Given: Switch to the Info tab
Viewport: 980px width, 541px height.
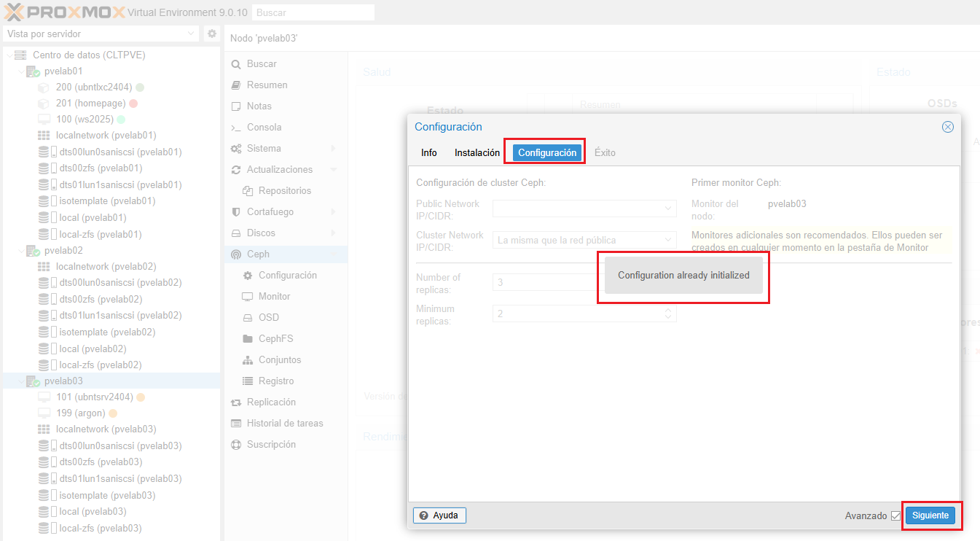Looking at the screenshot, I should pos(429,152).
